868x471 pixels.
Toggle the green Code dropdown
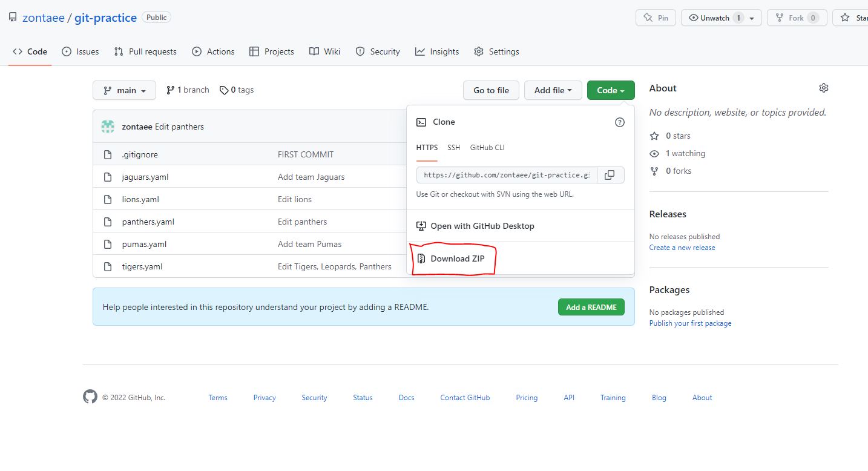tap(611, 90)
